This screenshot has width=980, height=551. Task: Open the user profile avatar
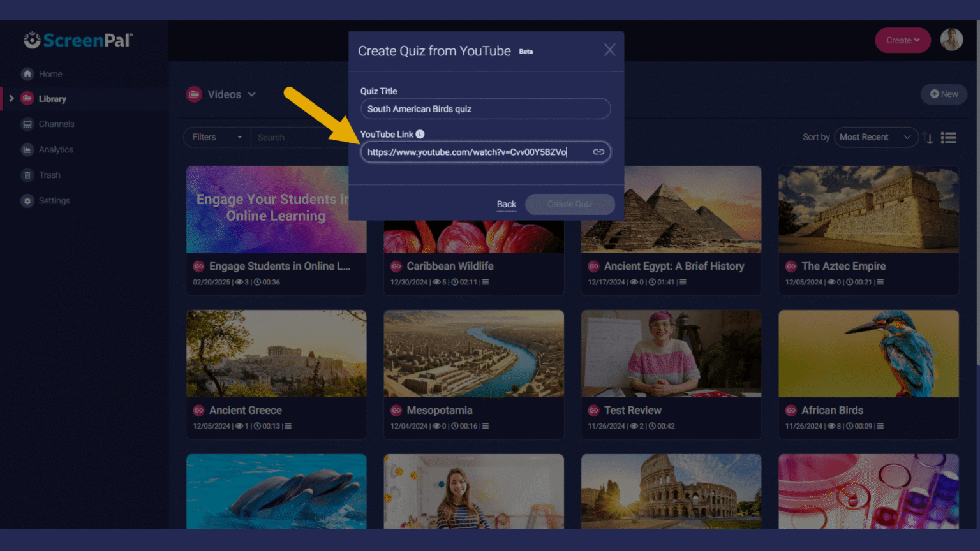(x=951, y=40)
